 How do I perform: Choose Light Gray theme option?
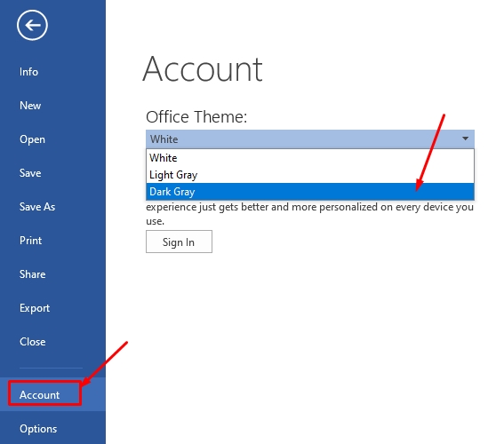[310, 175]
